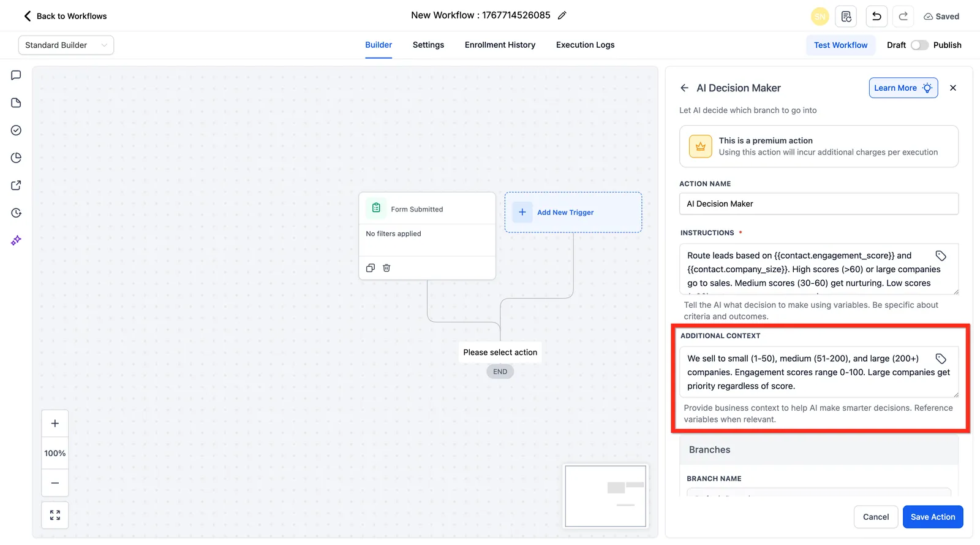Click the Publish label
980x545 pixels.
click(947, 45)
